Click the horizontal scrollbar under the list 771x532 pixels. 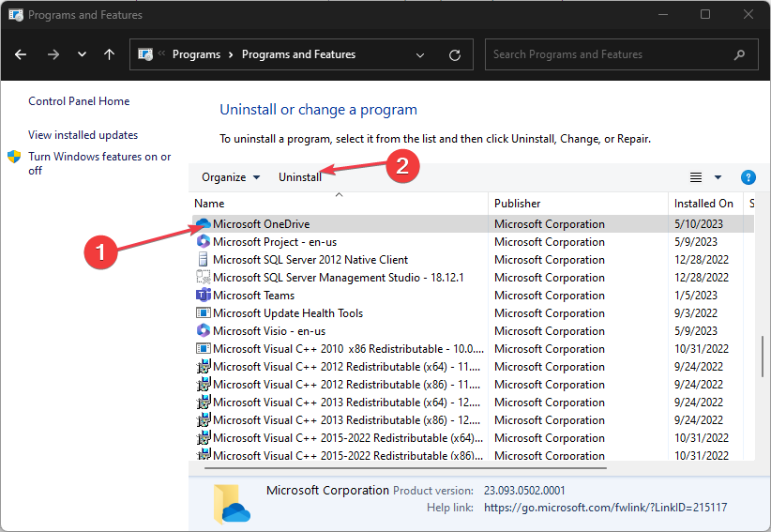click(405, 468)
